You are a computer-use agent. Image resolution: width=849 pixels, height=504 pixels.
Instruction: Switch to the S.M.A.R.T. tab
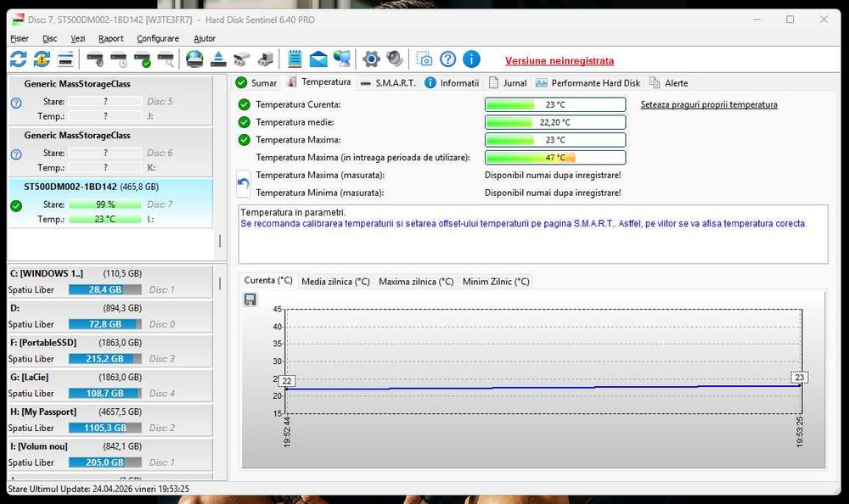[x=388, y=83]
